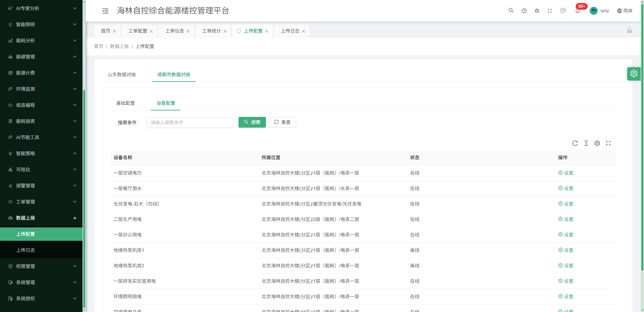Click the 搜索 button

(252, 122)
